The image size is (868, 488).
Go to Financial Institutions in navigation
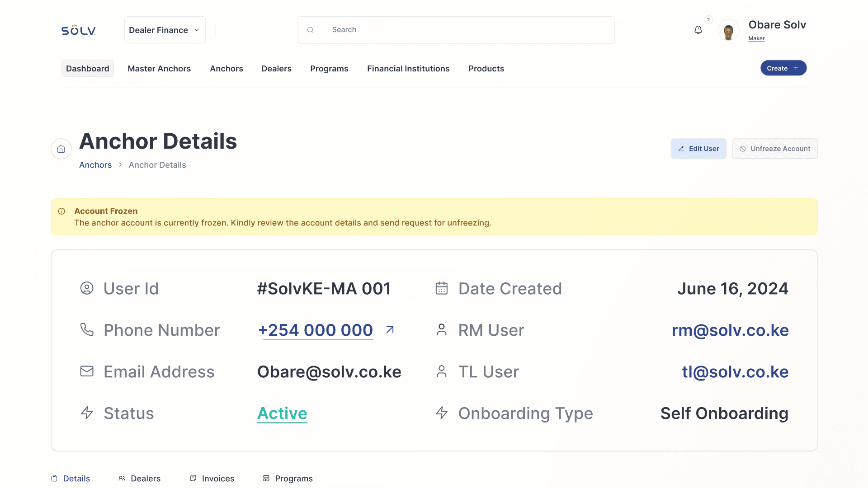[408, 69]
